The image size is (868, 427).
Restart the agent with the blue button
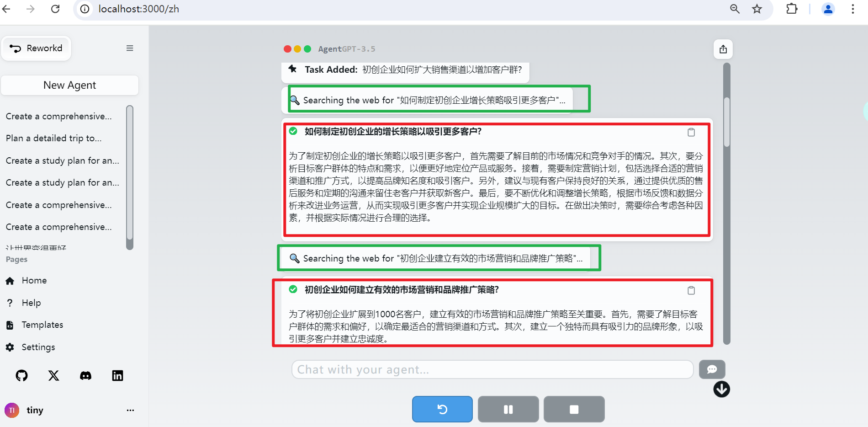point(442,409)
